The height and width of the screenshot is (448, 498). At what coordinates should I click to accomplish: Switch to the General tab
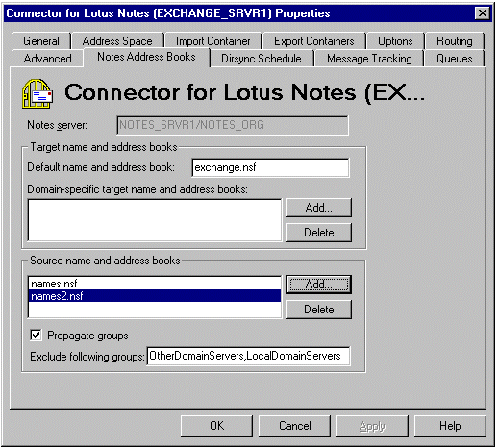[x=41, y=41]
